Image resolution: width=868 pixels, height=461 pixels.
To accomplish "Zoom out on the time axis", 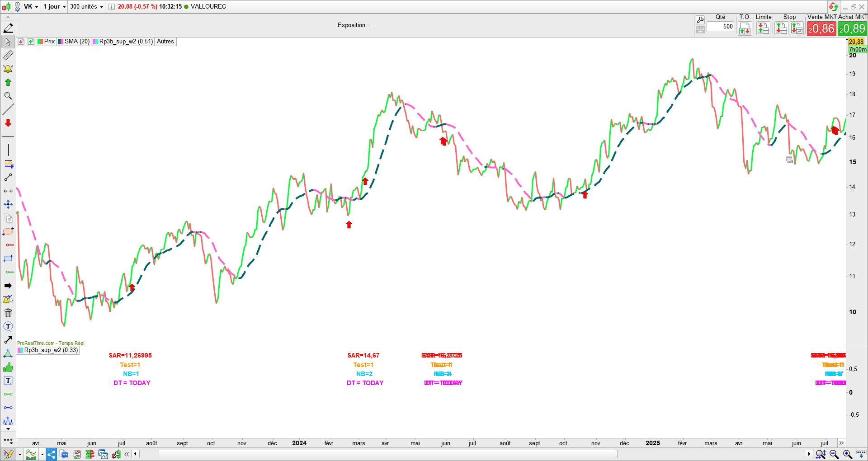I will coord(834,454).
